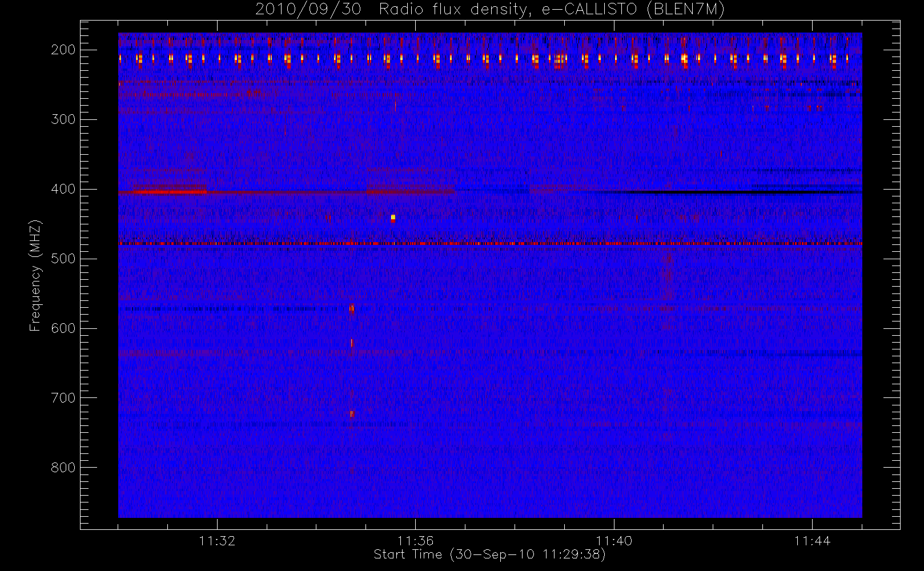924x571 pixels.
Task: Click the 300 frequency tick label
Action: [63, 119]
